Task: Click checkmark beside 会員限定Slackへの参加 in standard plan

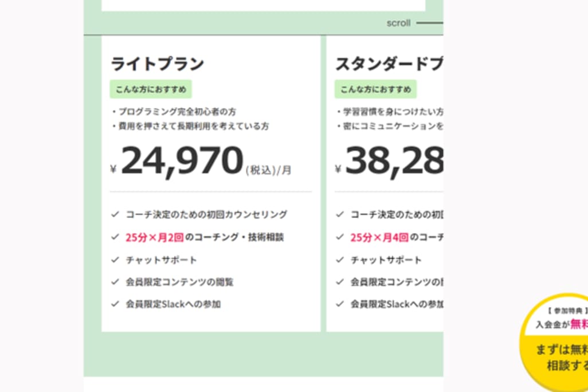Action: pyautogui.click(x=340, y=304)
